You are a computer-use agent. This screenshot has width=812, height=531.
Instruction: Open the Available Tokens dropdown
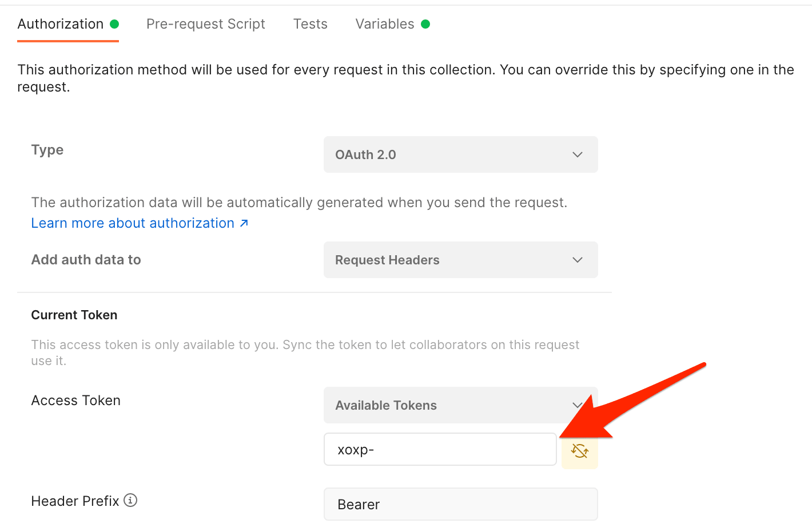(460, 405)
